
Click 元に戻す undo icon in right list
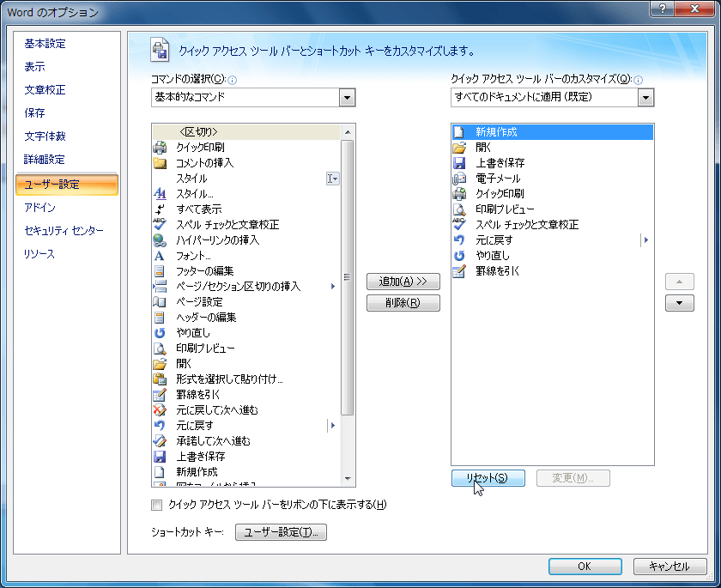(459, 240)
